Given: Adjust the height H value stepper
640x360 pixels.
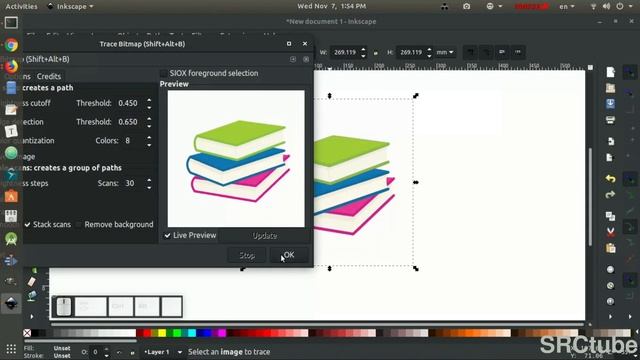Looking at the screenshot, I should click(x=429, y=52).
